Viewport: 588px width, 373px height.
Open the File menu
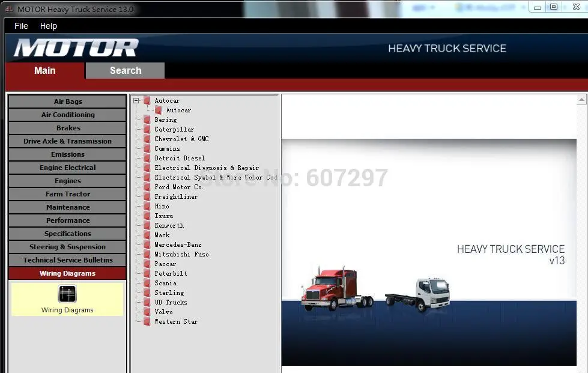pyautogui.click(x=21, y=26)
